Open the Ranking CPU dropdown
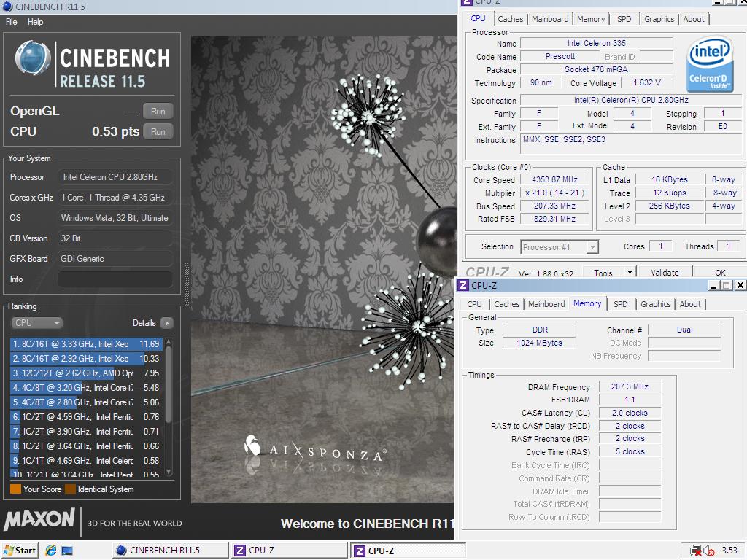This screenshot has width=747, height=560. click(36, 323)
